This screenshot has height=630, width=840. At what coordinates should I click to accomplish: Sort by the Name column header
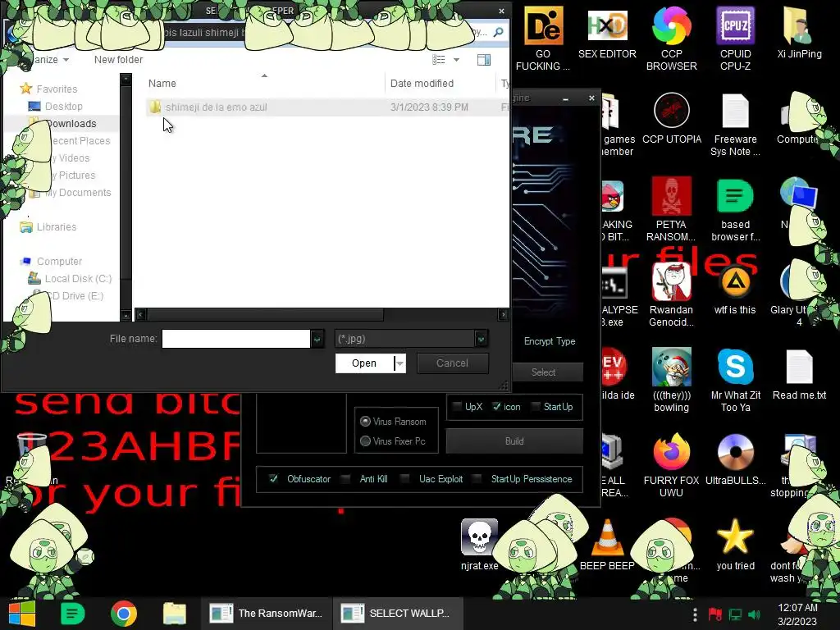click(162, 84)
